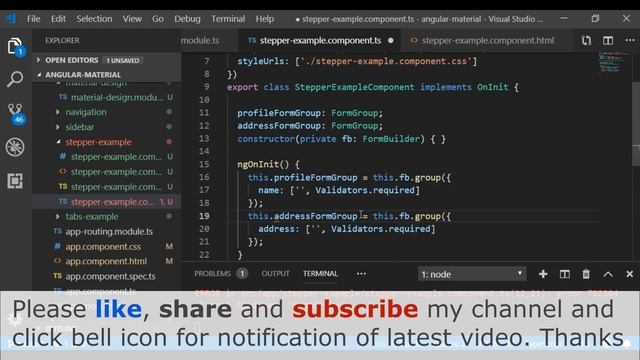This screenshot has height=360, width=640.
Task: Open the Debug view in activity bar
Action: coord(15,147)
